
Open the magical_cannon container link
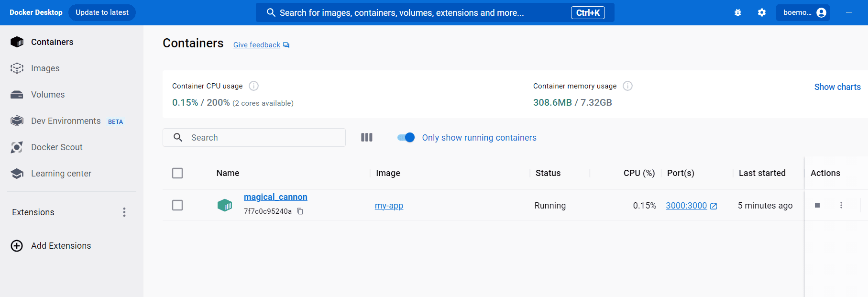(275, 197)
